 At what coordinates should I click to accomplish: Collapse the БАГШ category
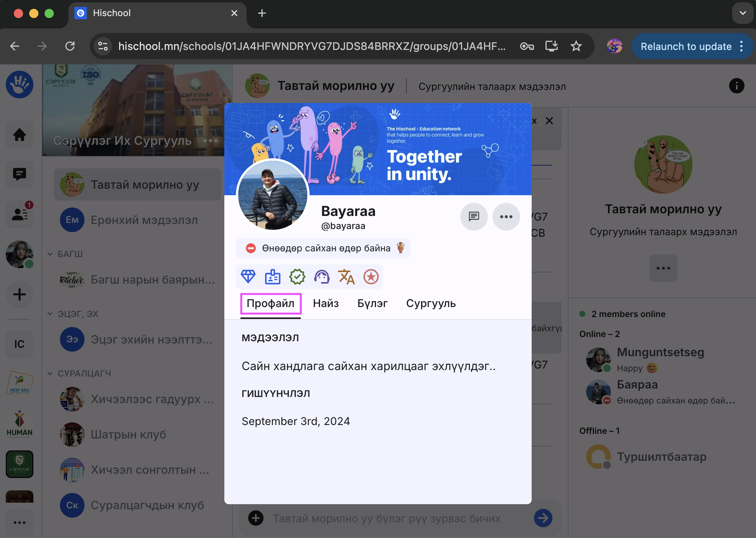(x=50, y=254)
